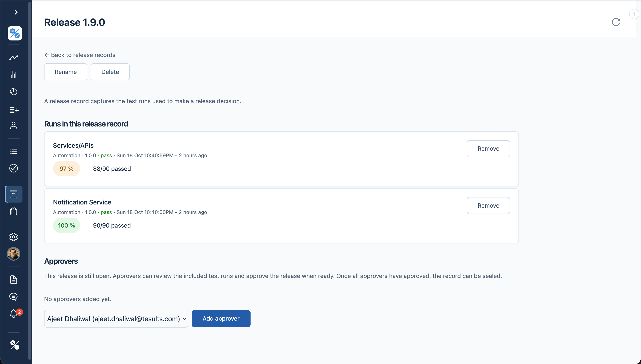641x364 pixels.
Task: Collapse the right panel chevron
Action: [x=634, y=14]
